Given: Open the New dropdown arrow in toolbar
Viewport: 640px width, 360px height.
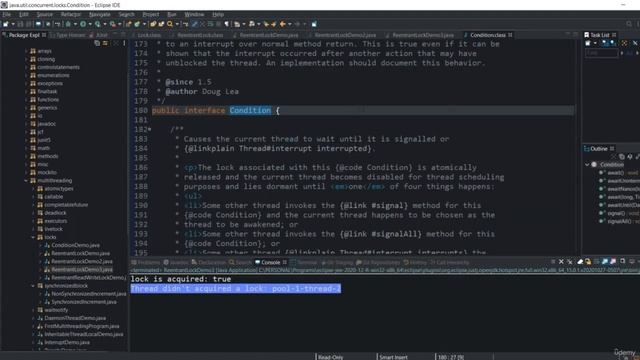Looking at the screenshot, I should click(13, 24).
